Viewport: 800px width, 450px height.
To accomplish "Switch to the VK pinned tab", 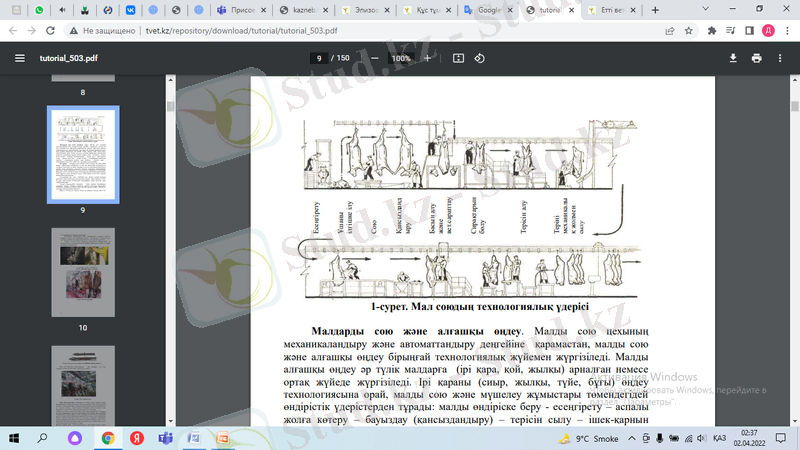I will pyautogui.click(x=131, y=10).
